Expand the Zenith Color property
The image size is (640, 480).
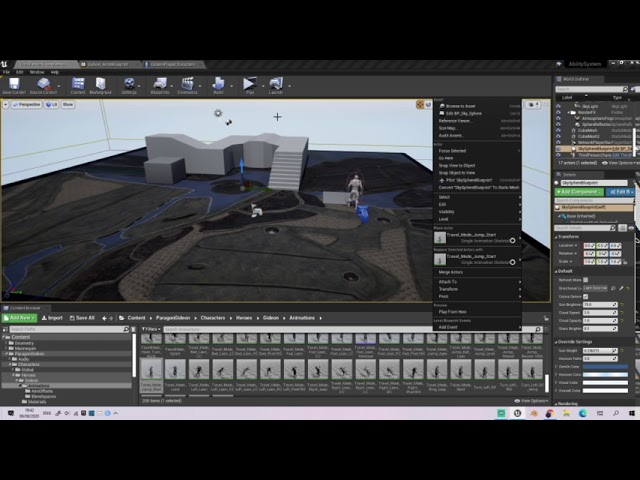pyautogui.click(x=556, y=367)
